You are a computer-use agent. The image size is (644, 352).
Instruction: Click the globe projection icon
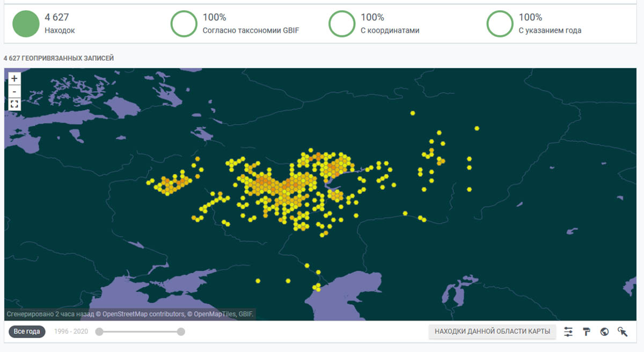604,332
